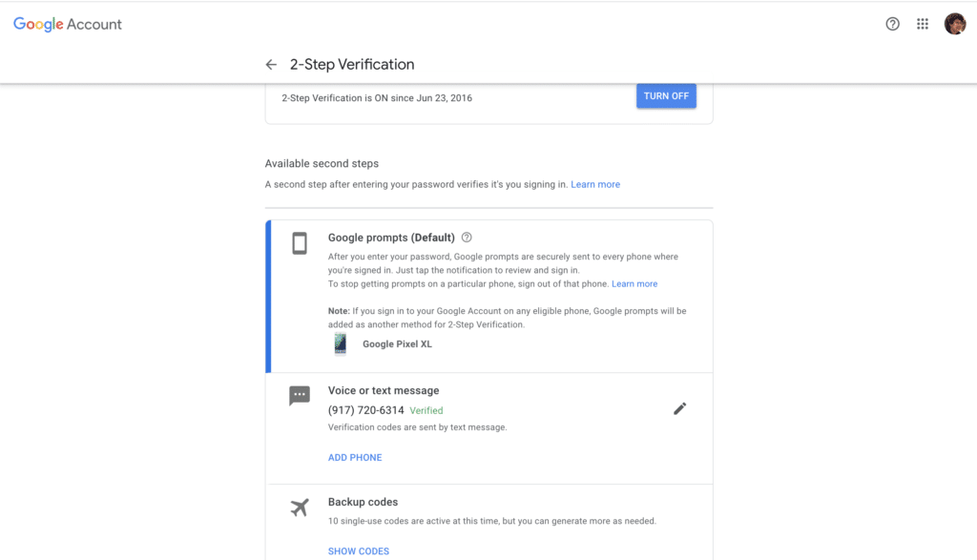Open the Google apps grid icon

click(923, 24)
